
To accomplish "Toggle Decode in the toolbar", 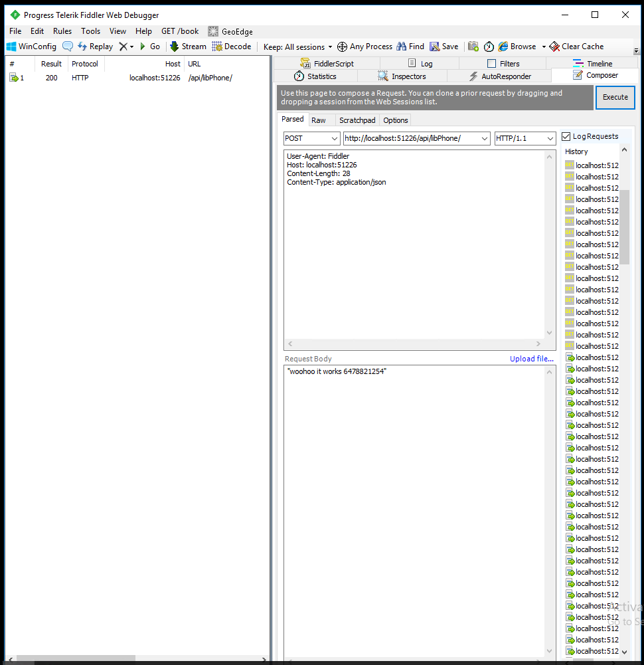I will [x=232, y=47].
